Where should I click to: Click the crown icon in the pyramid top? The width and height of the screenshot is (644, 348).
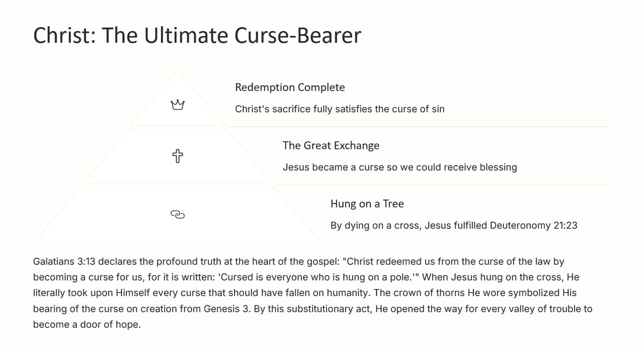click(x=178, y=105)
